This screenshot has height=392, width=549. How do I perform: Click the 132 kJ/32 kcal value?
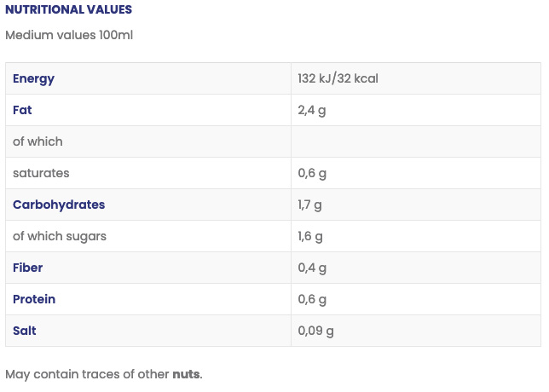coord(338,78)
